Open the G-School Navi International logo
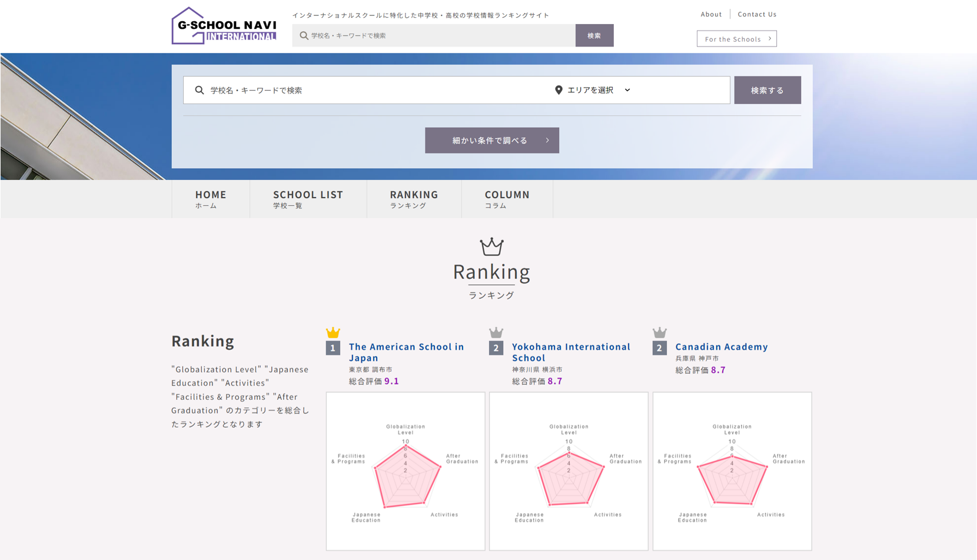The image size is (977, 560). 224,26
